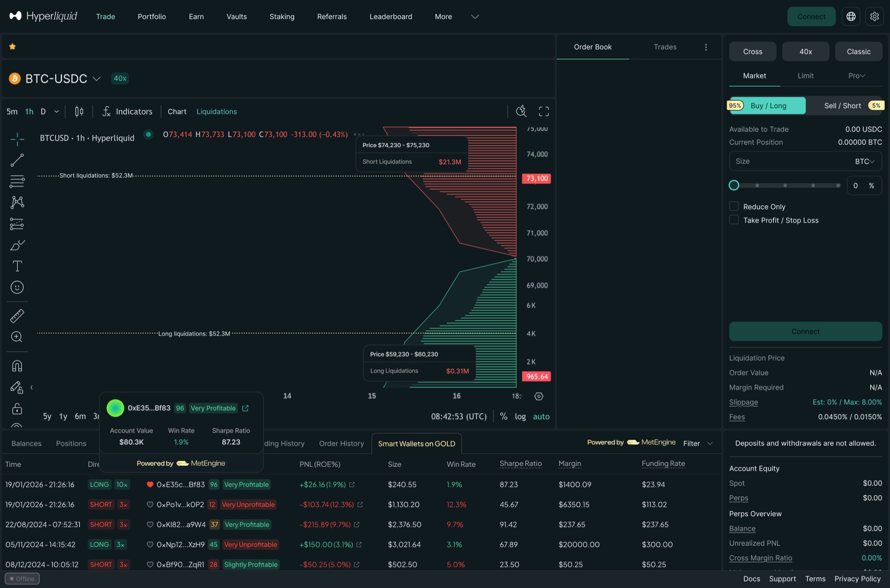890x588 pixels.
Task: Expand the More navigation dropdown
Action: [x=475, y=16]
